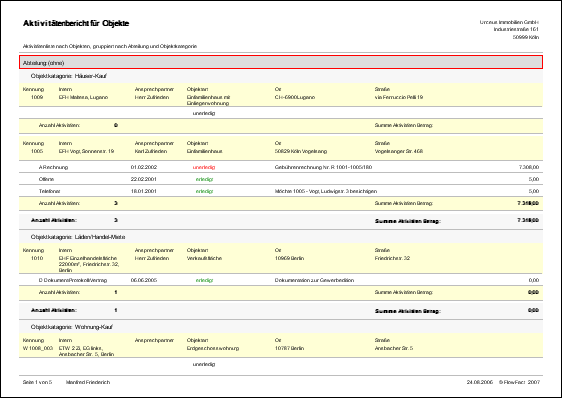Click the Gebührenrechnung Nr. R 1001-1005/180 description
Image resolution: width=562 pixels, height=398 pixels.
pos(323,167)
